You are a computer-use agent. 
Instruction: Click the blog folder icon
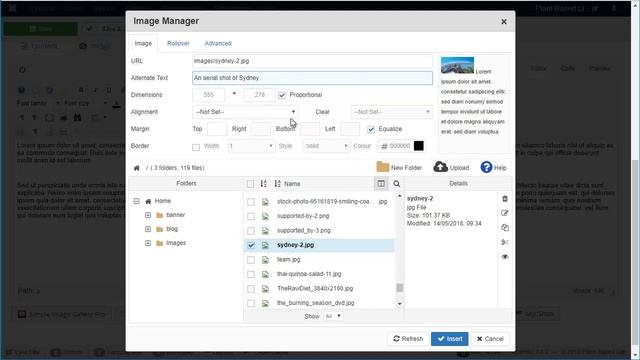pyautogui.click(x=160, y=229)
